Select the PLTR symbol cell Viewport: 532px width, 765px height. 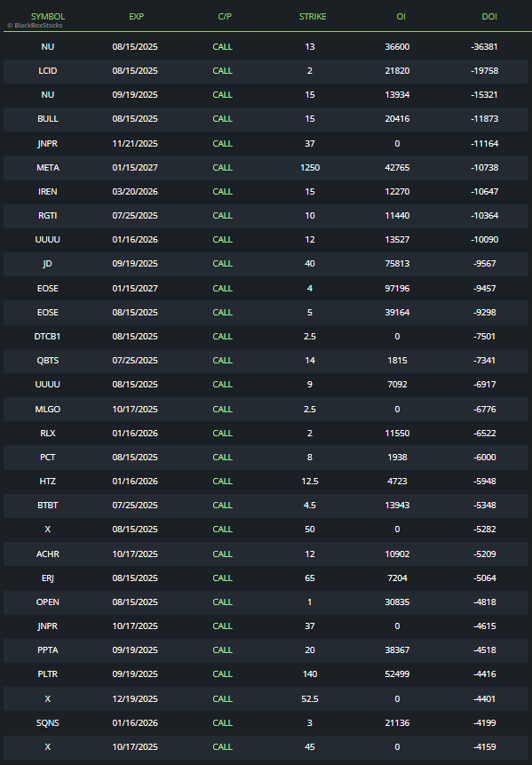tap(48, 673)
